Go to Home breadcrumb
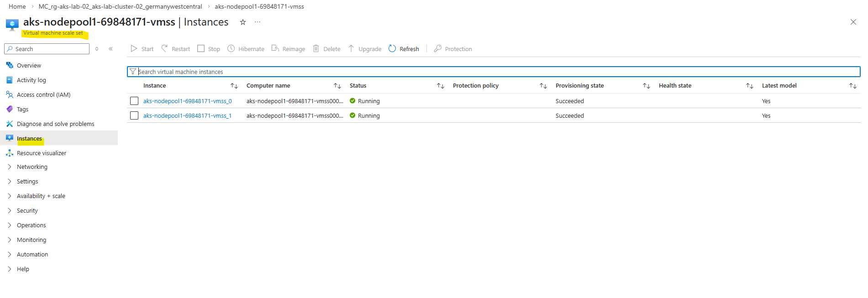The height and width of the screenshot is (298, 868). [x=17, y=6]
